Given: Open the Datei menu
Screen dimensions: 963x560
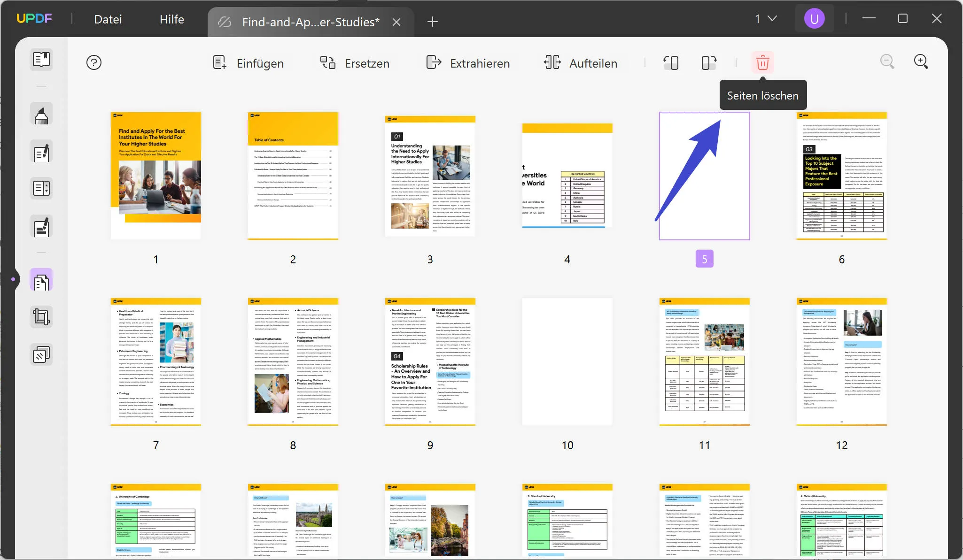Looking at the screenshot, I should click(108, 19).
